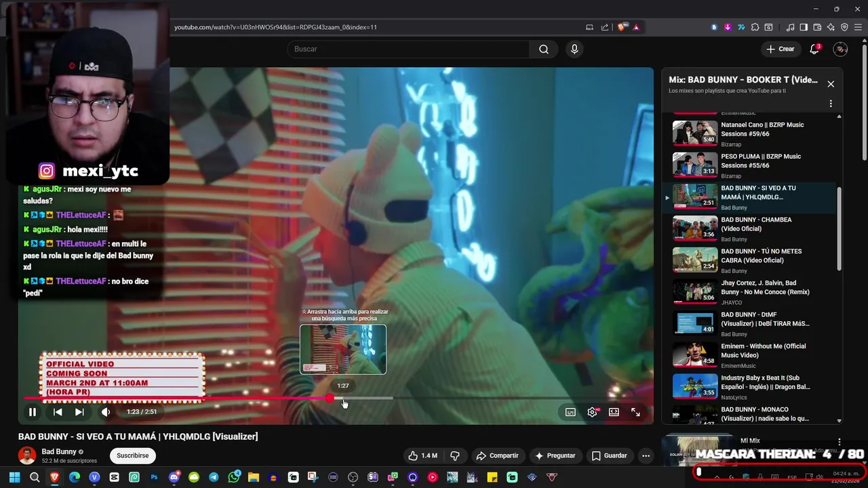Go to previous video in playlist
868x488 pixels.
tap(58, 411)
